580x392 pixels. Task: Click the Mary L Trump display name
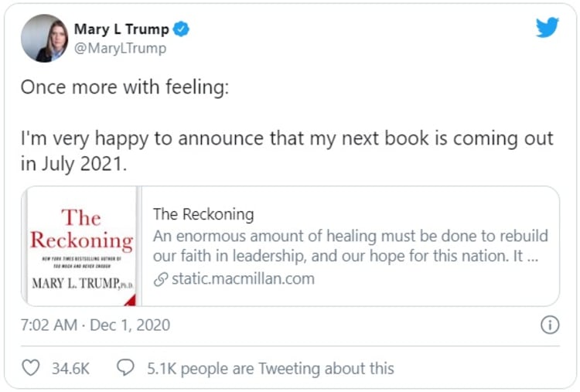(121, 29)
